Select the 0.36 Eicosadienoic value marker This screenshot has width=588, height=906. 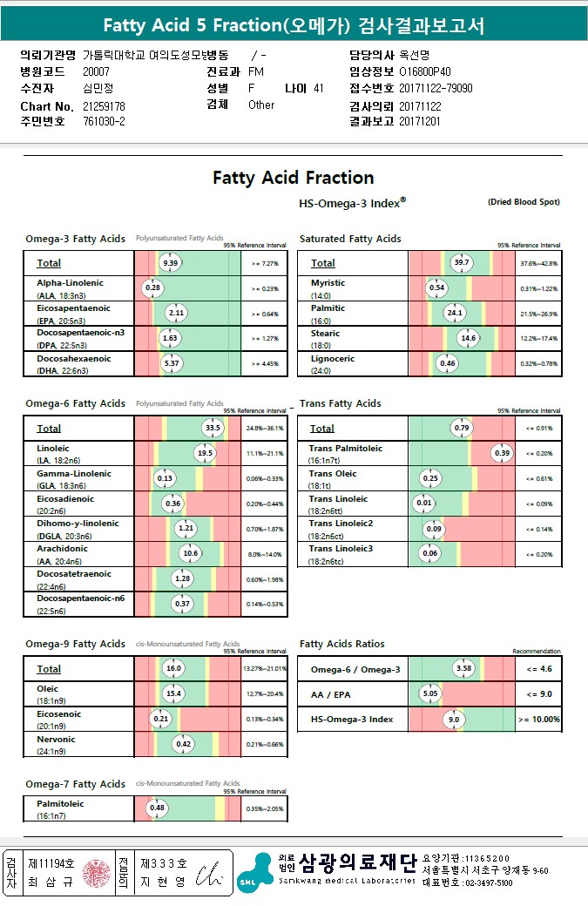(x=173, y=504)
